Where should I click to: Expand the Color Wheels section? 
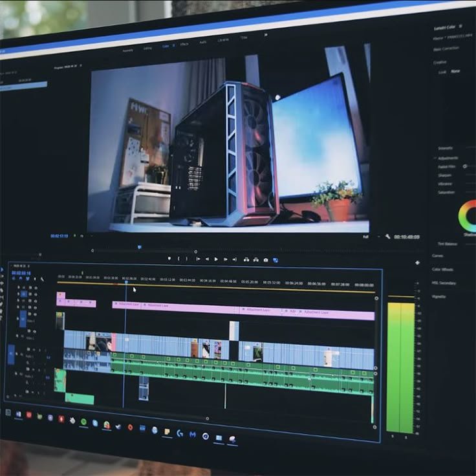tap(442, 269)
